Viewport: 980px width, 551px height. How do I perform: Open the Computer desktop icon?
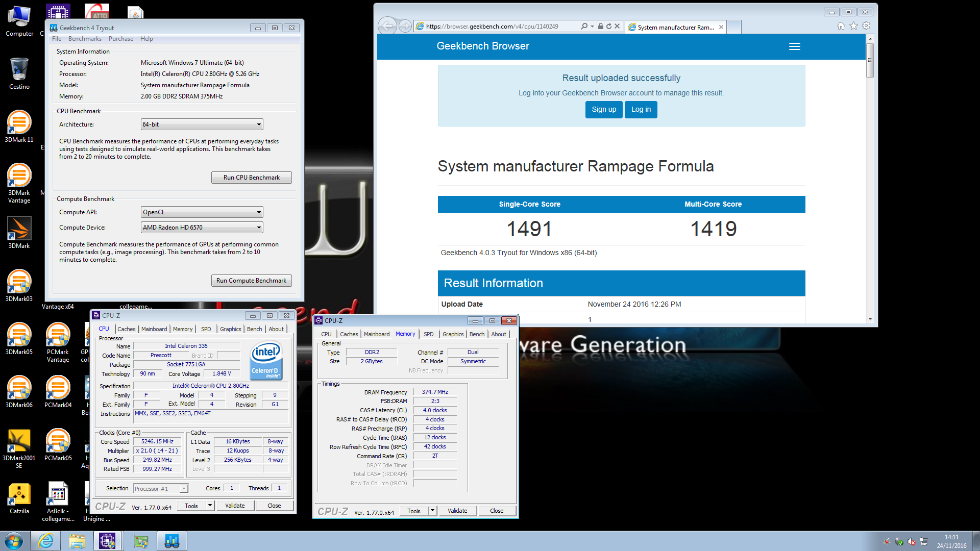pos(19,21)
